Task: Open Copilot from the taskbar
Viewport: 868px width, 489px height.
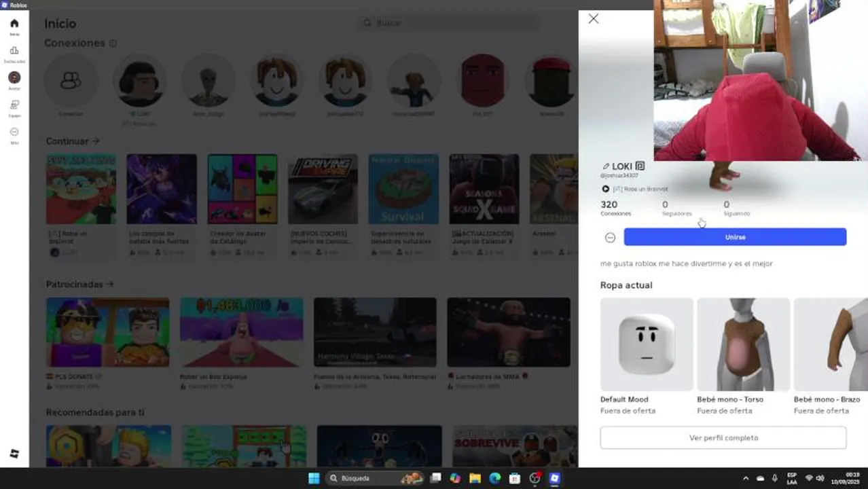Action: coord(455,478)
